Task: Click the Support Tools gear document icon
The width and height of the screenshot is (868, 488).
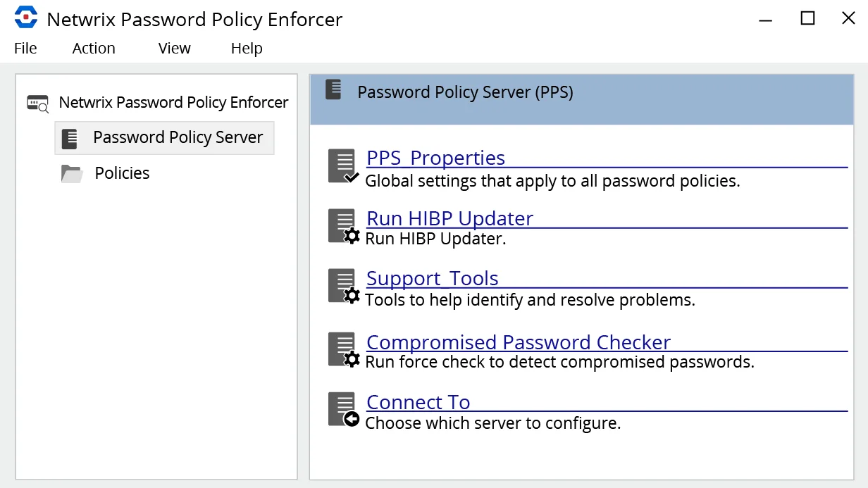Action: [344, 287]
